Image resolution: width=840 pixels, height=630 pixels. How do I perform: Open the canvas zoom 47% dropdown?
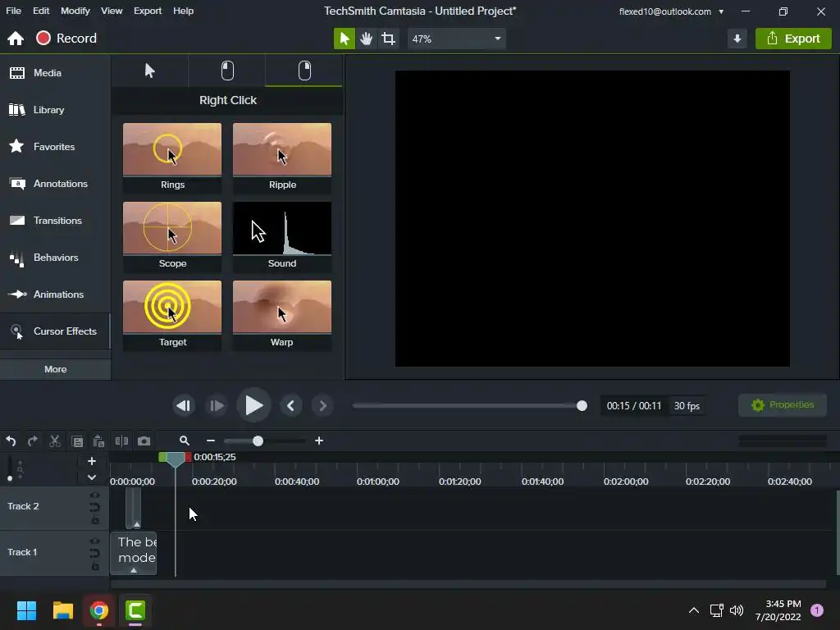pos(457,39)
